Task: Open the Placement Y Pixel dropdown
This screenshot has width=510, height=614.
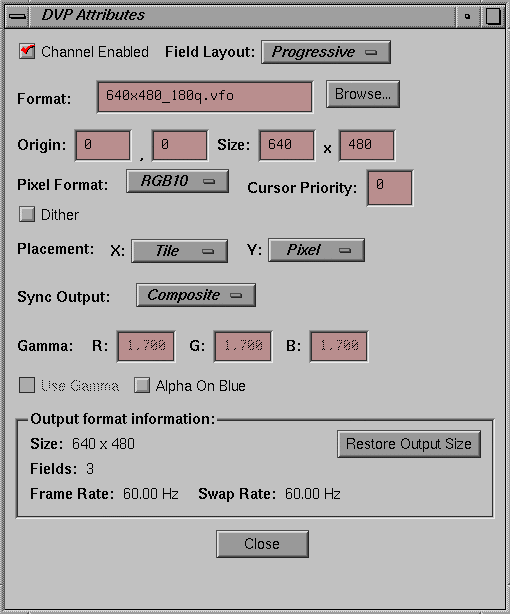Action: click(x=316, y=250)
